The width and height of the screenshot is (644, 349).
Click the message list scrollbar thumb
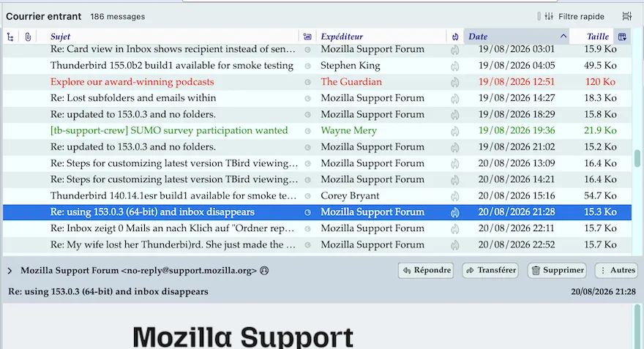coord(637,159)
